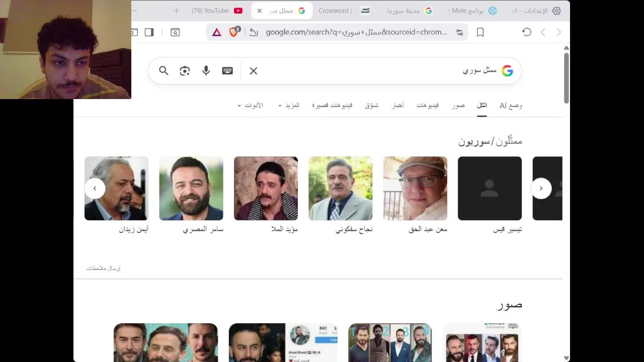Expand the المزيد dropdown filter
This screenshot has width=644, height=362.
pyautogui.click(x=289, y=106)
